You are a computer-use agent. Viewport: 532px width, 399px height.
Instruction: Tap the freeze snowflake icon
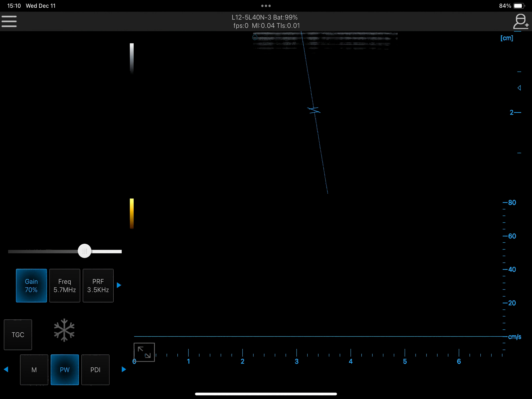click(64, 330)
